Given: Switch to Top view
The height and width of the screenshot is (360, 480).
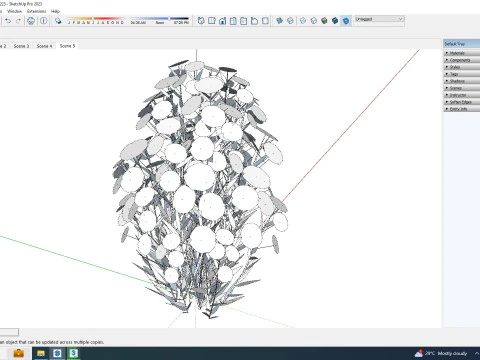Looking at the screenshot, I should tap(212, 21).
